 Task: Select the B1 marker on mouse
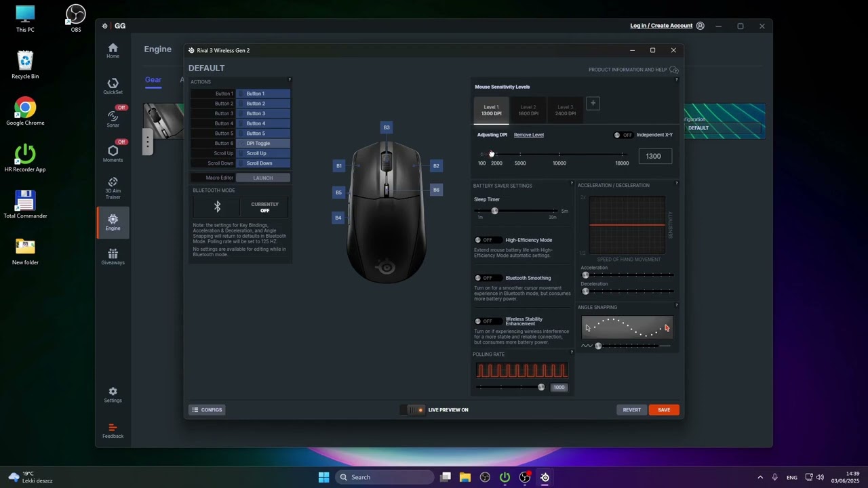coord(339,165)
